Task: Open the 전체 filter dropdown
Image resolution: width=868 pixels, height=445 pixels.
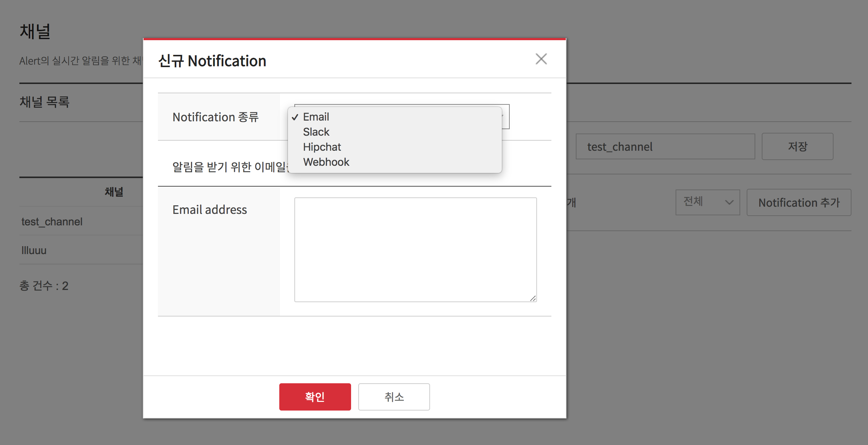Action: coord(707,202)
